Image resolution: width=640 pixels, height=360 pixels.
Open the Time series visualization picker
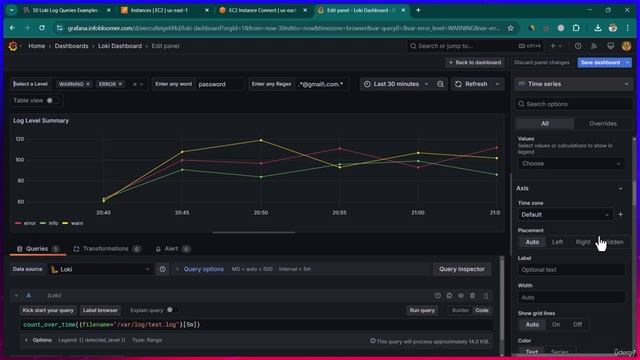point(573,84)
